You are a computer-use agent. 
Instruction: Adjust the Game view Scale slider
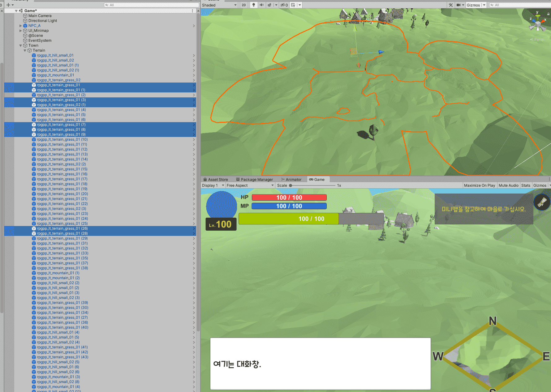[x=312, y=185]
